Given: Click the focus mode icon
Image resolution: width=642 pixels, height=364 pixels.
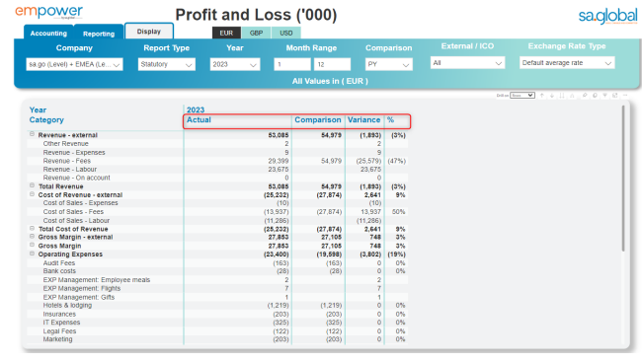Looking at the screenshot, I should tap(615, 96).
